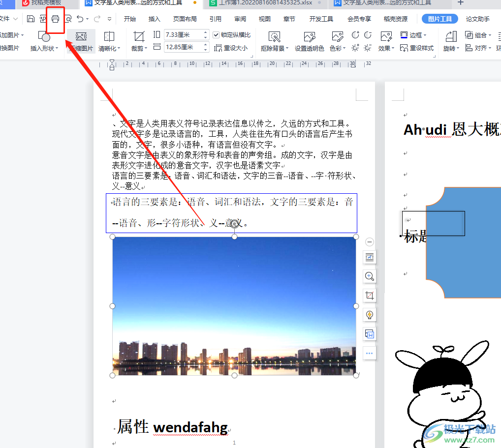Open the Review (审阅) ribbon tab
This screenshot has width=501, height=448.
point(240,19)
